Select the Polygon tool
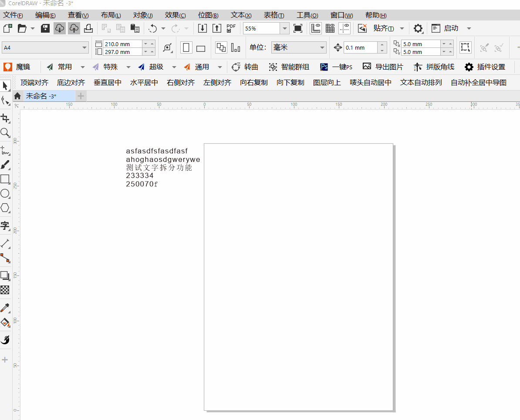The image size is (520, 420). click(x=5, y=208)
